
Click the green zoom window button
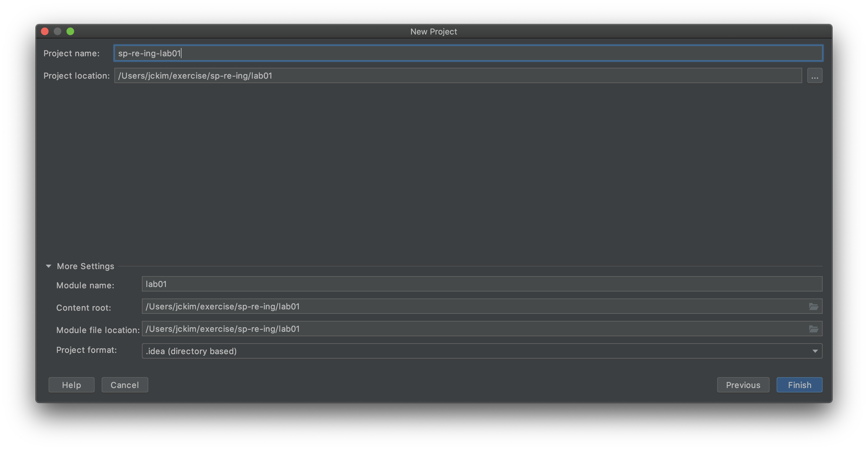pos(70,32)
